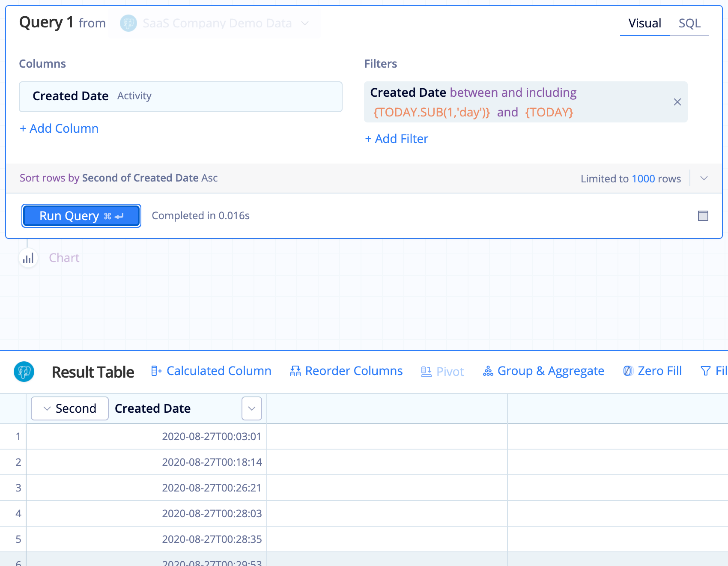Toggle the query panel layout icon
This screenshot has width=728, height=566.
pyautogui.click(x=703, y=216)
